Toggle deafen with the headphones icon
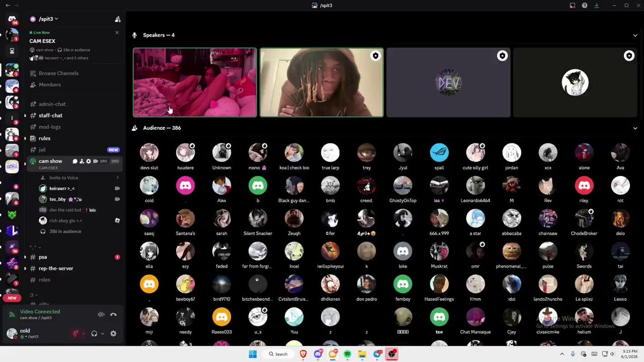The width and height of the screenshot is (644, 362). [94, 334]
